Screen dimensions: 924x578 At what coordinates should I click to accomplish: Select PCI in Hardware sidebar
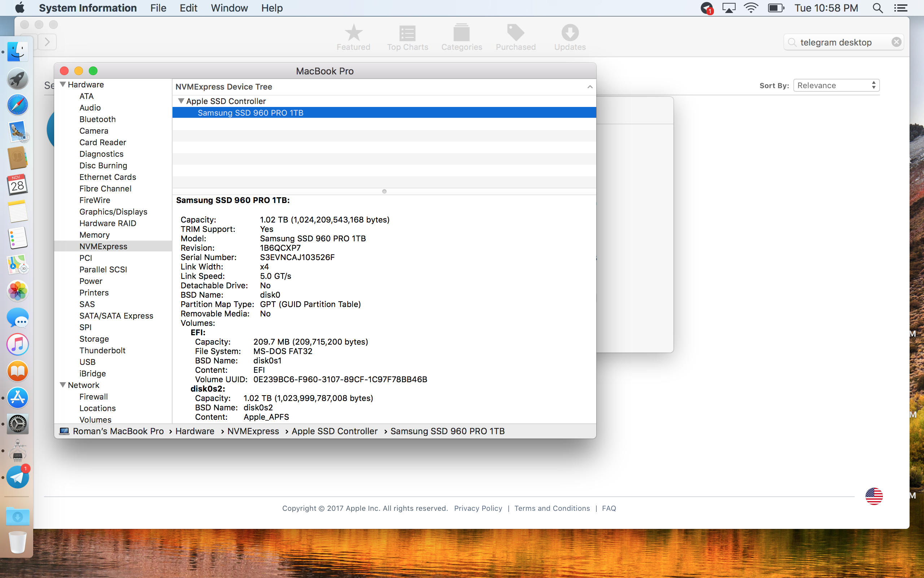pyautogui.click(x=86, y=258)
